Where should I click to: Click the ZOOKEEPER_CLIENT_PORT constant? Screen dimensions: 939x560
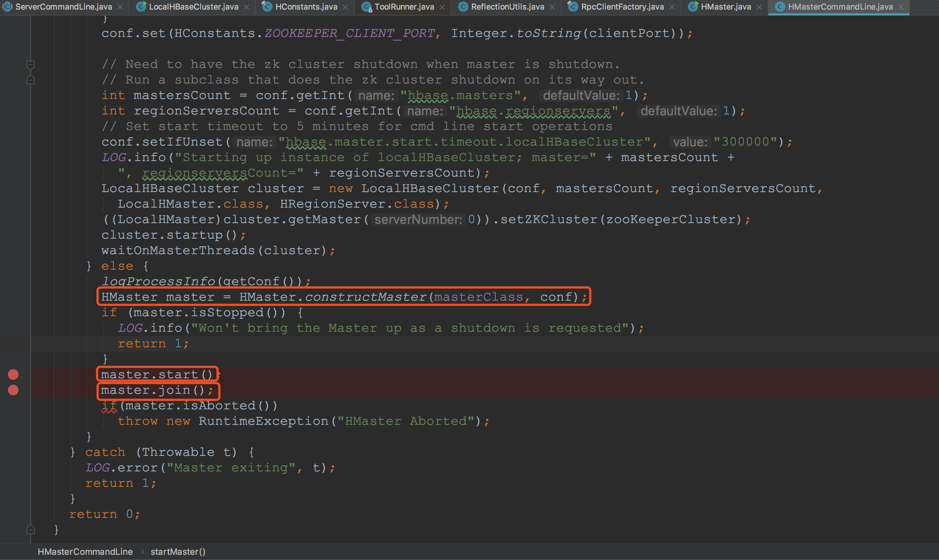[x=350, y=33]
